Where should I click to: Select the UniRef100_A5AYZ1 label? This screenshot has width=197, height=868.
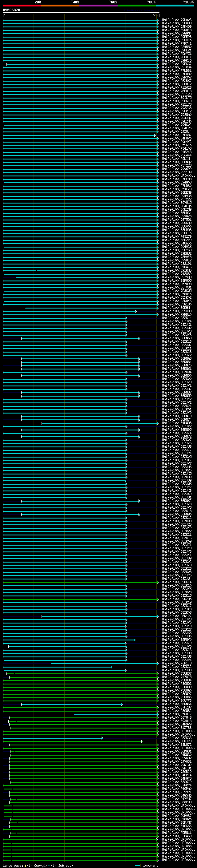point(177,54)
